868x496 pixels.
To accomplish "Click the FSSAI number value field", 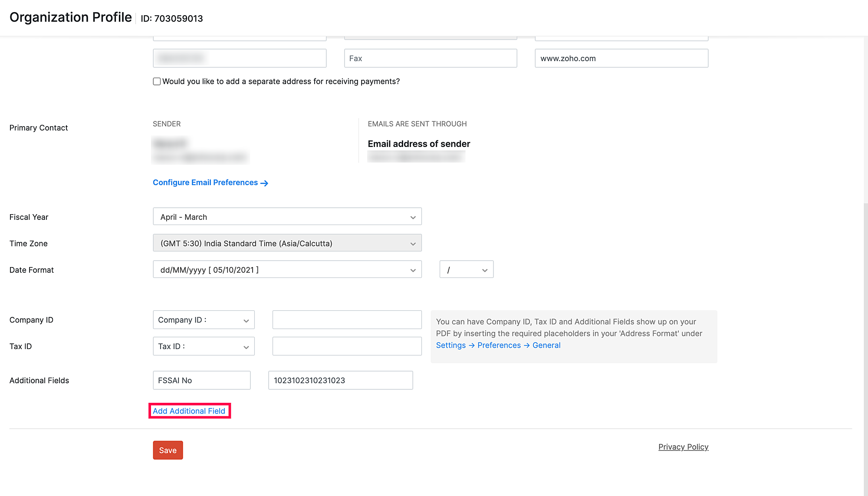I will (340, 380).
